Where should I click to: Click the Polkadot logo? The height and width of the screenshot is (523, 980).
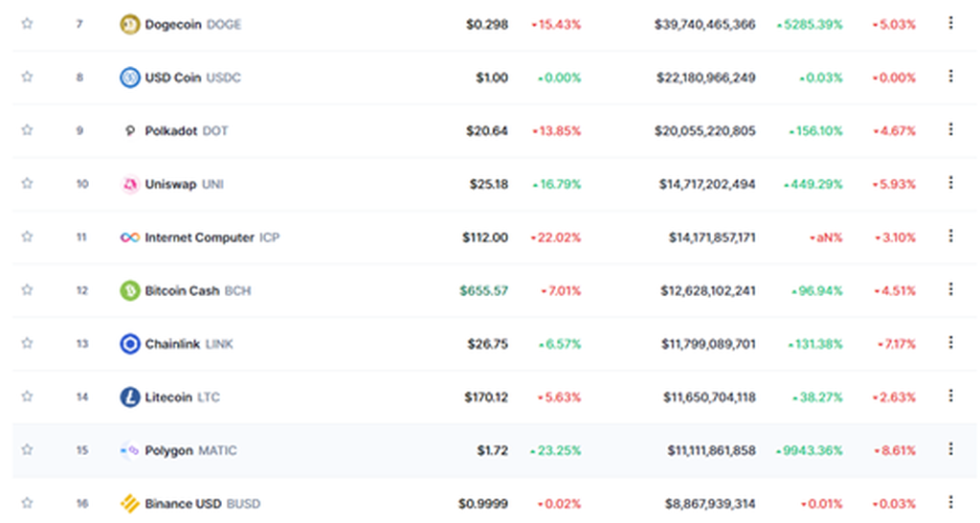click(x=130, y=130)
